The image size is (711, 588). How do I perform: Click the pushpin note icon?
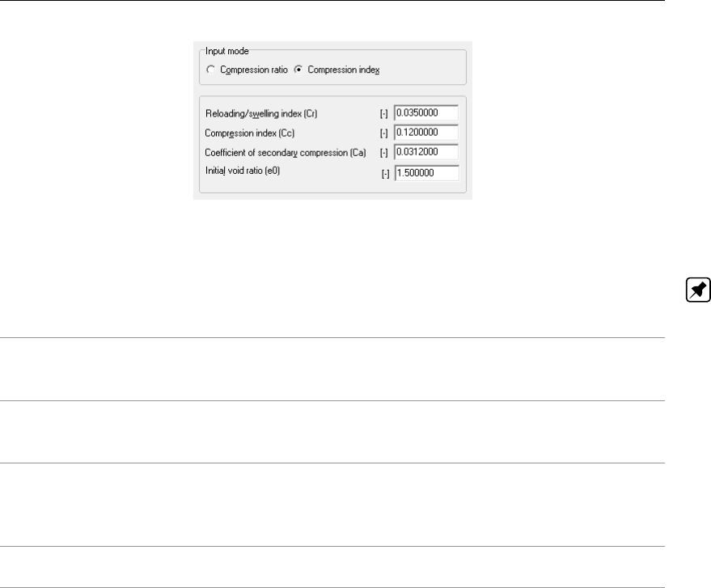(697, 290)
